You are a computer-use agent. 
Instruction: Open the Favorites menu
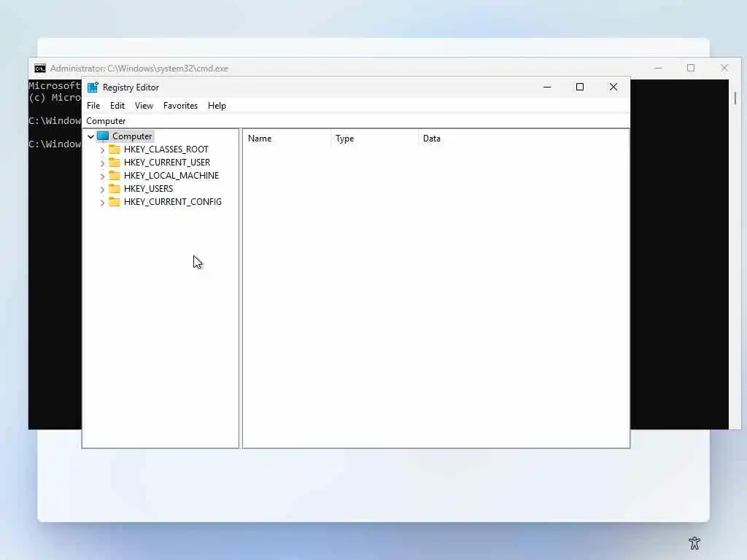[x=180, y=106]
